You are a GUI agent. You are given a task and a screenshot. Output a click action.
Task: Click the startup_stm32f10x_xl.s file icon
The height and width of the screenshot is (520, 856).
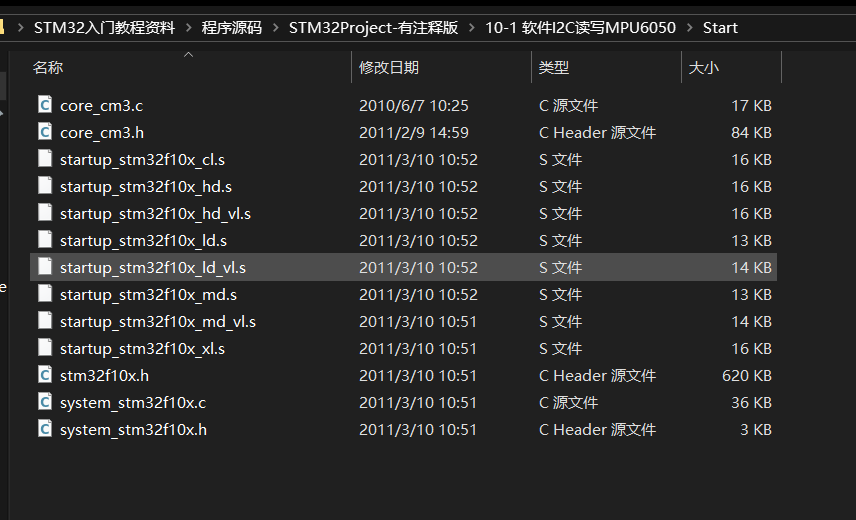pos(45,348)
